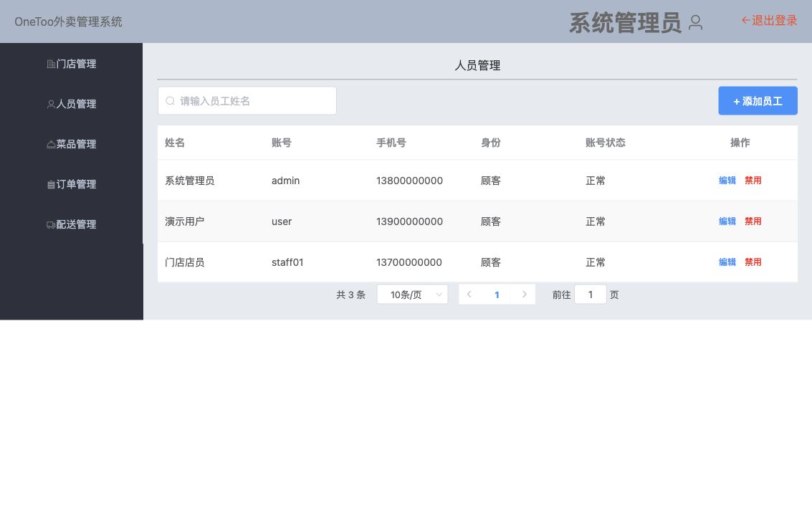Click the staff01 account cell
The width and height of the screenshot is (812, 531).
287,263
